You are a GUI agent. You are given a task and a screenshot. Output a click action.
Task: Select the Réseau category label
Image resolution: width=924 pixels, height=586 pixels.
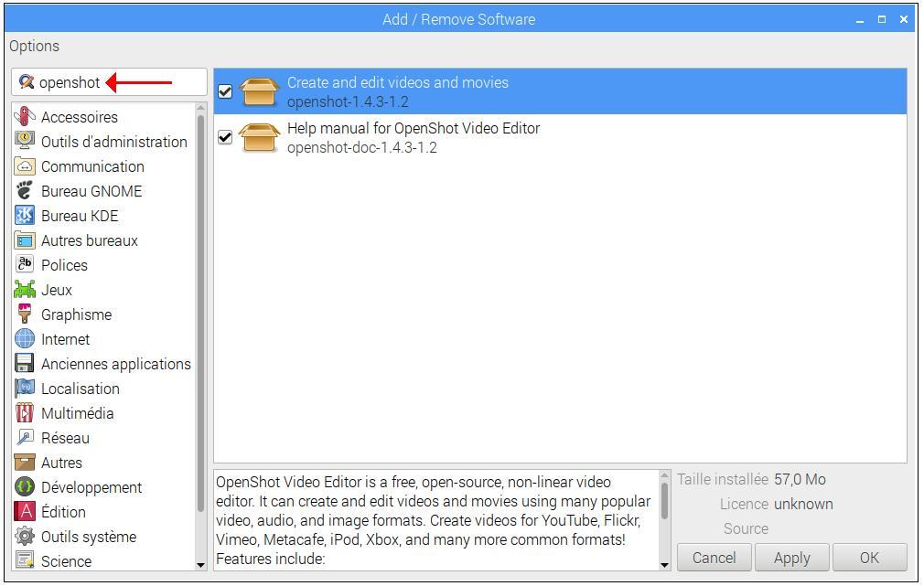click(65, 438)
